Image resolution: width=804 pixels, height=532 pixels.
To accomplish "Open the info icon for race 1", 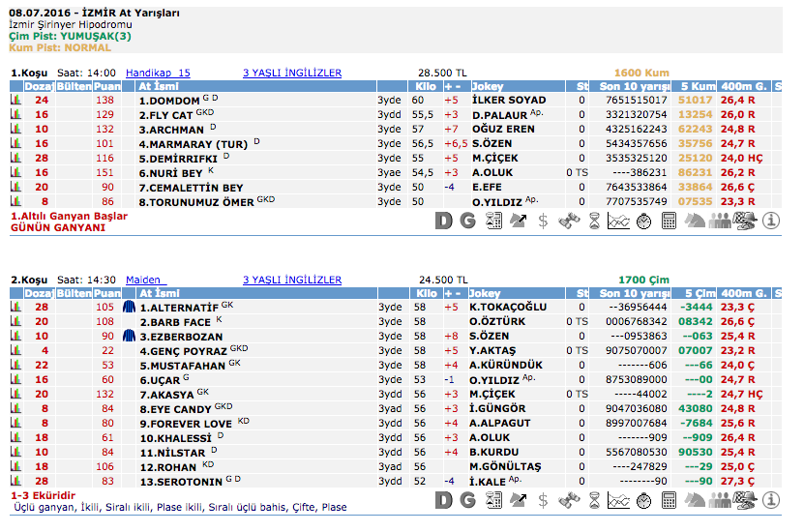I will [771, 221].
